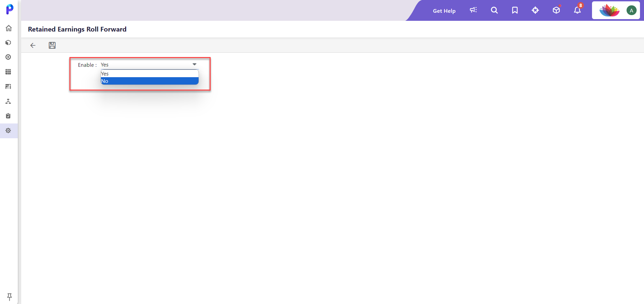Image resolution: width=644 pixels, height=304 pixels.
Task: Save using the floppy disk icon
Action: pyautogui.click(x=52, y=45)
